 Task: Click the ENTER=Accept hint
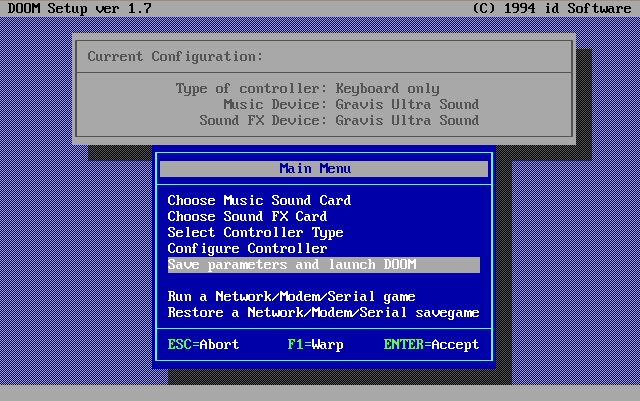click(431, 345)
